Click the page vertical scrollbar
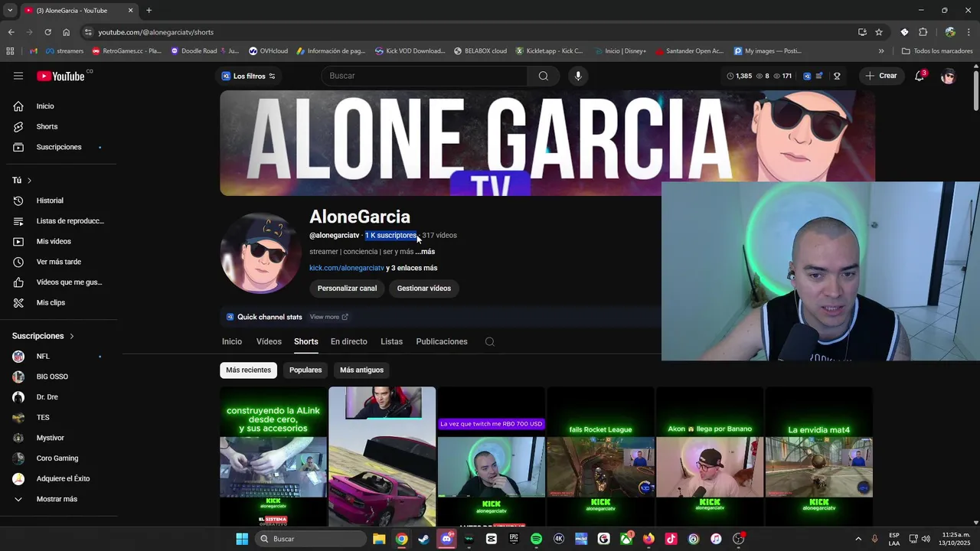This screenshot has height=551, width=980. [975, 92]
